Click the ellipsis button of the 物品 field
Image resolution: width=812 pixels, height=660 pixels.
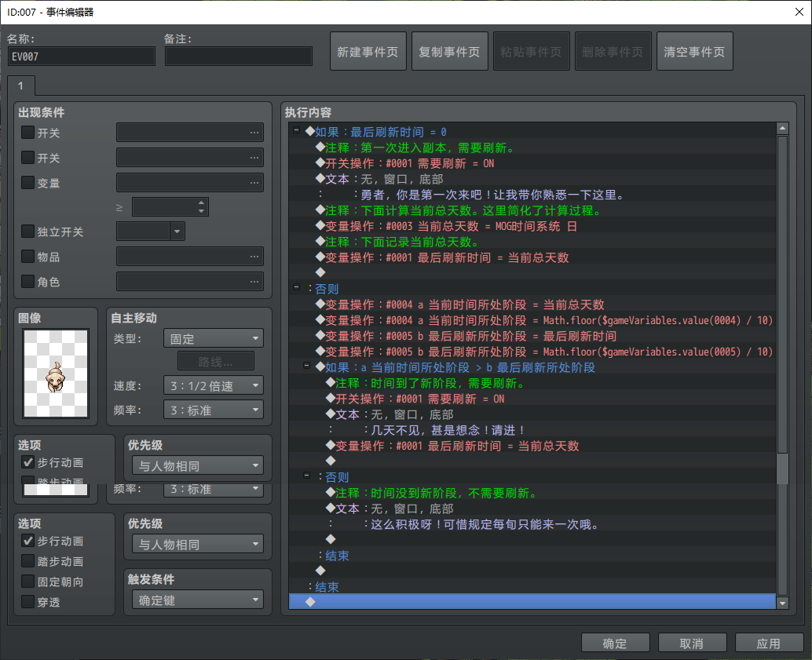pyautogui.click(x=254, y=257)
